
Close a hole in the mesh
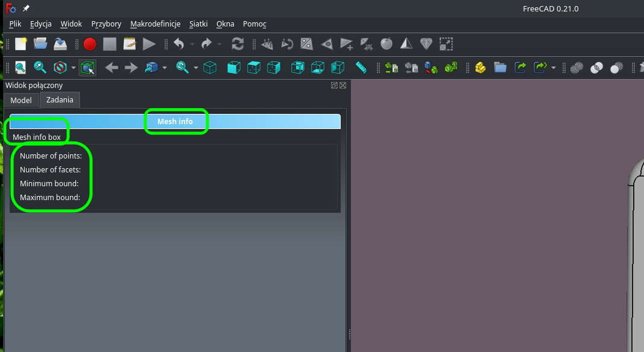[x=327, y=43]
